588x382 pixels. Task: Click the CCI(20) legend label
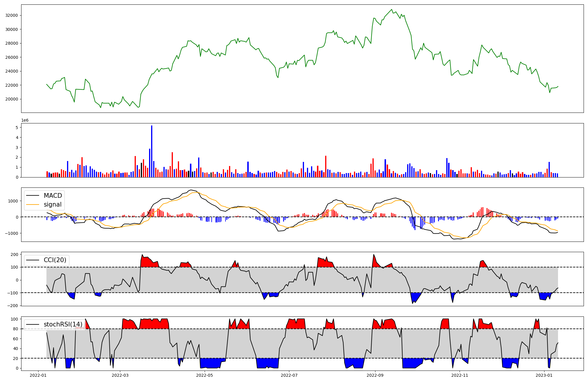pyautogui.click(x=55, y=260)
